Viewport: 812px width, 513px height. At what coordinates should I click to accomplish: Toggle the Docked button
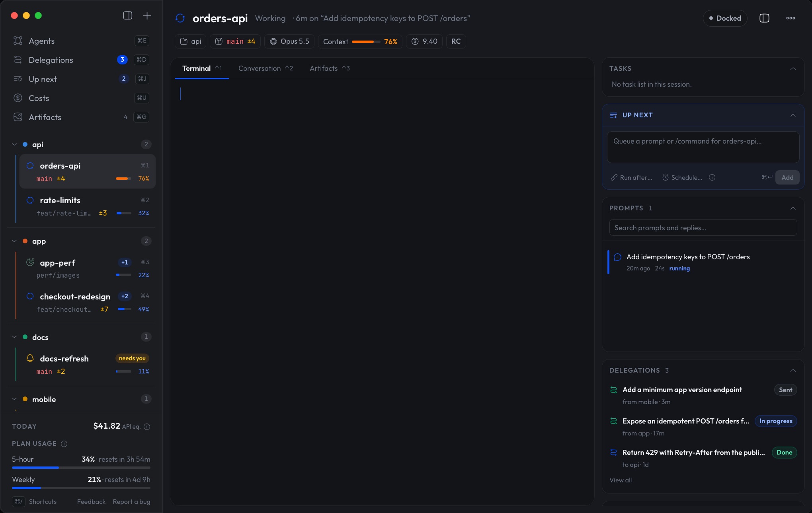725,18
